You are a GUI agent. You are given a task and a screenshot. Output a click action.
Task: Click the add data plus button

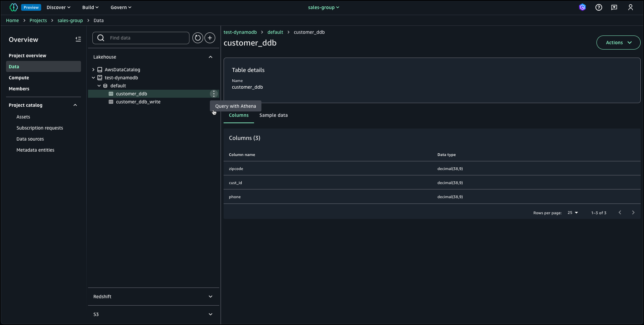click(x=210, y=38)
